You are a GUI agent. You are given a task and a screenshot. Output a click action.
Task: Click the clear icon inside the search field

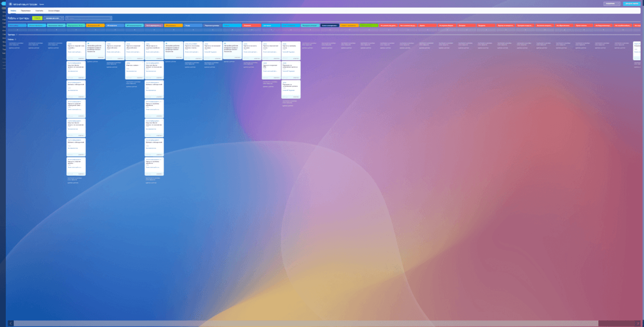(110, 18)
